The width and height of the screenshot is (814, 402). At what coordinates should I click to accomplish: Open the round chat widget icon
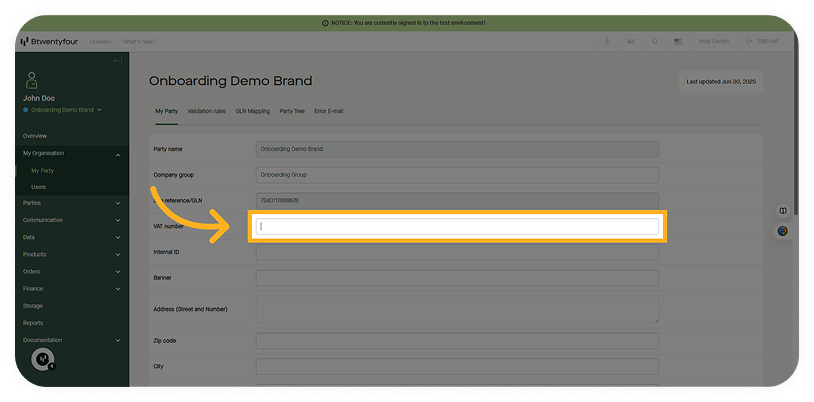[43, 359]
